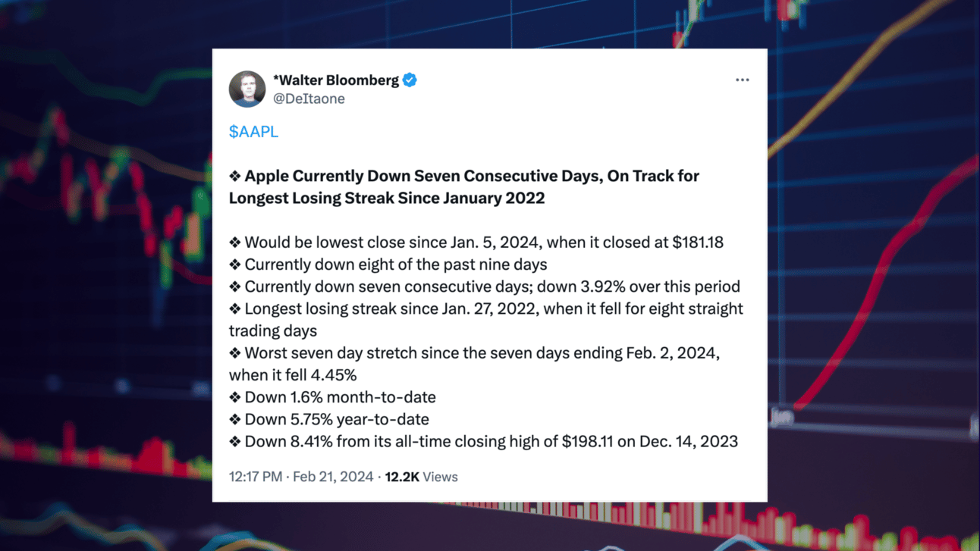Click the 12.2K Views count
The height and width of the screenshot is (551, 980).
click(421, 477)
